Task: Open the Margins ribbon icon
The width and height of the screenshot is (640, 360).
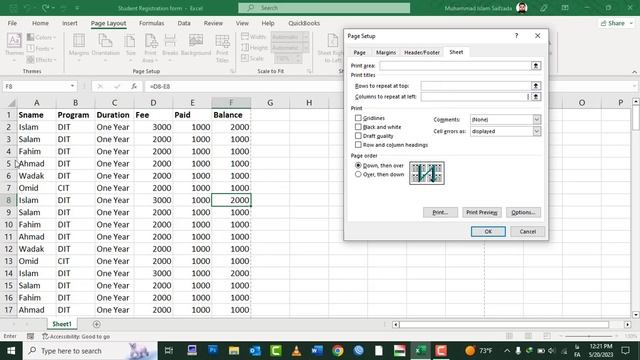Action: click(79, 44)
